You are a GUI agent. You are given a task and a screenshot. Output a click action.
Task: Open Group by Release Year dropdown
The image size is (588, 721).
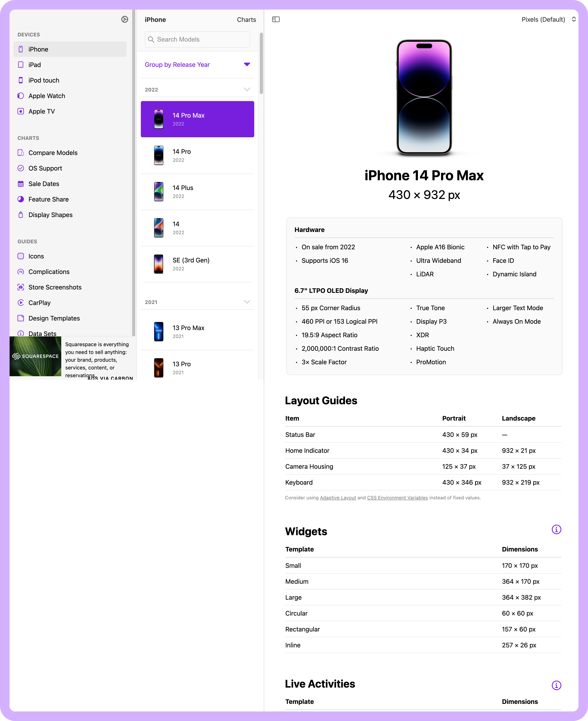[x=198, y=65]
